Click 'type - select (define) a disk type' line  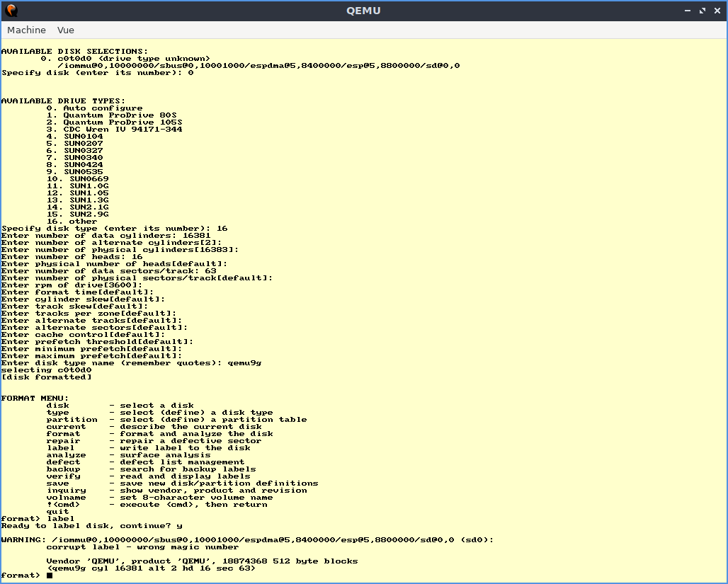tap(160, 412)
